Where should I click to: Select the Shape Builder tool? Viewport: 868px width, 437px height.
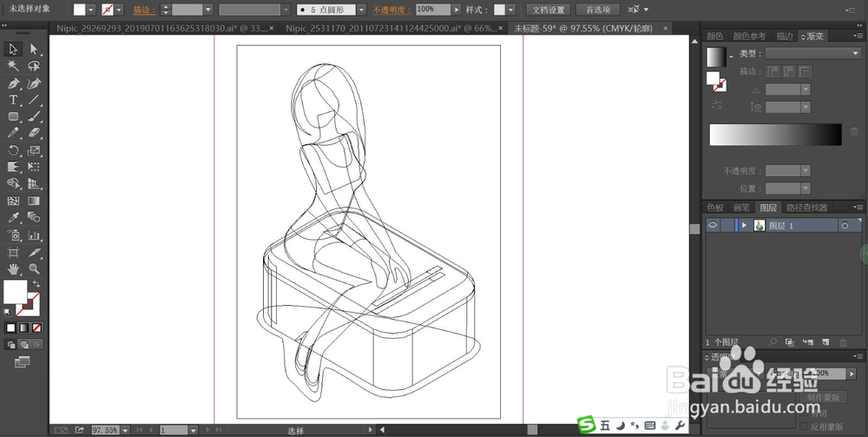point(13,183)
